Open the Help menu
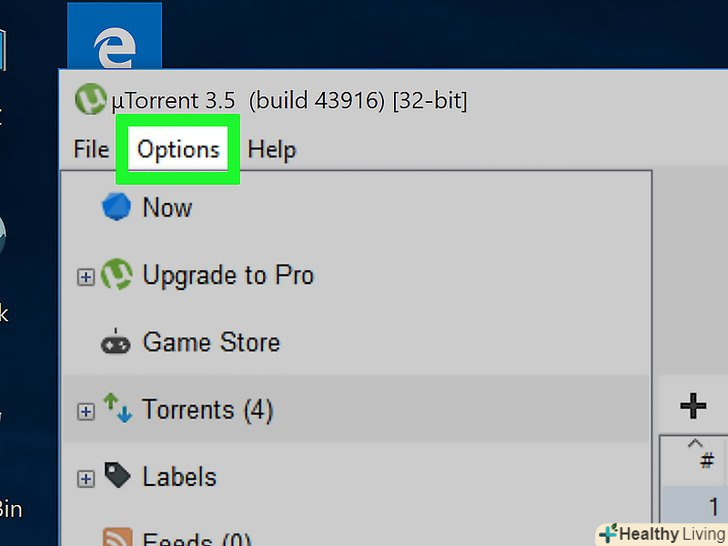Screen dimensions: 728x546 tap(272, 150)
